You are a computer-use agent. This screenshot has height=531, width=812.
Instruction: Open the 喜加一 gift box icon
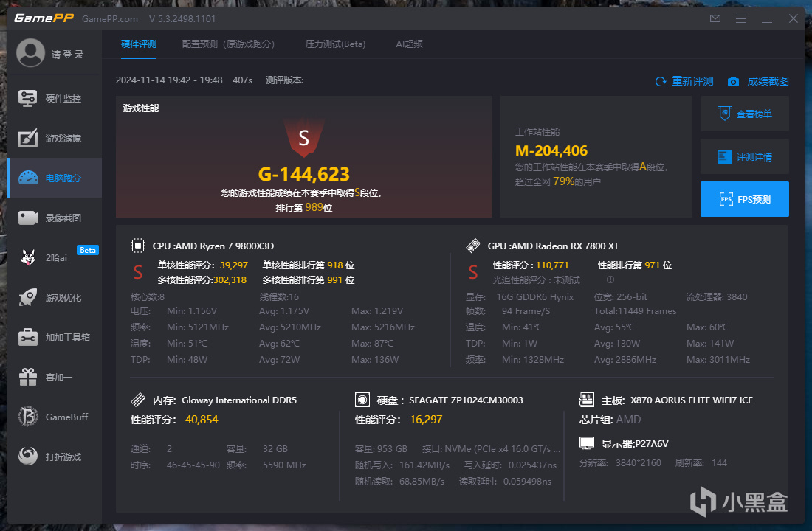coord(28,377)
